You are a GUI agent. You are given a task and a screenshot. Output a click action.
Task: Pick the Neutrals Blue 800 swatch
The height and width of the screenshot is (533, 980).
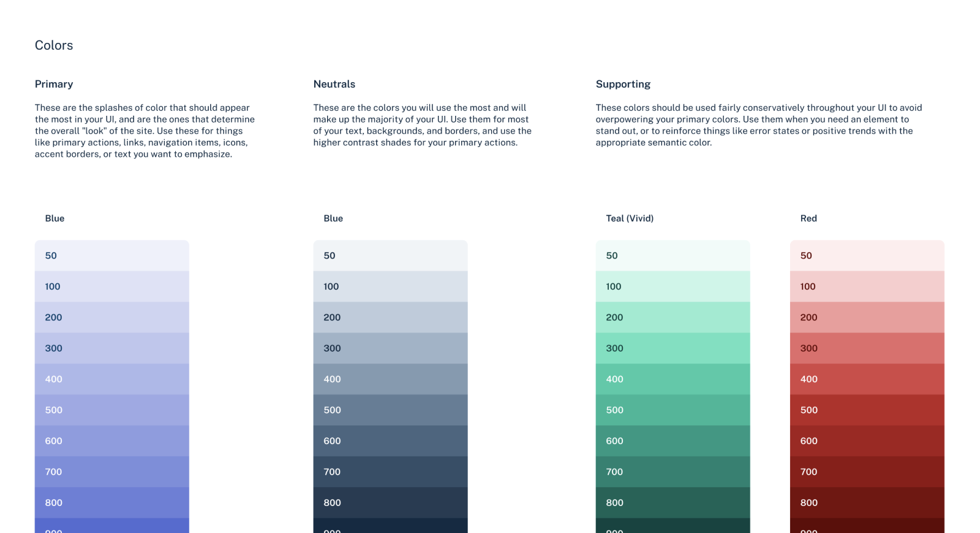390,502
